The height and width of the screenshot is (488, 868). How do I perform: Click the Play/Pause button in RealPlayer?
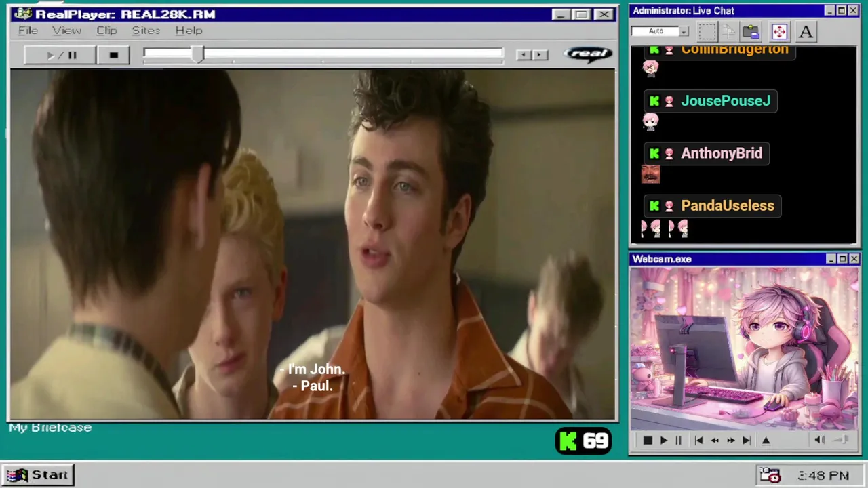coord(60,55)
